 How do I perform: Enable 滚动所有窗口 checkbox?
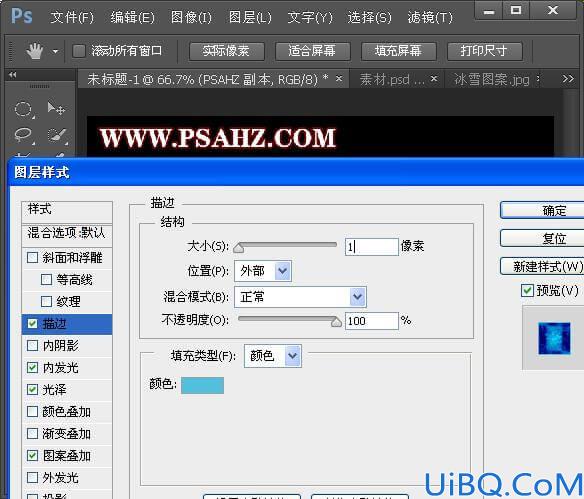click(79, 51)
